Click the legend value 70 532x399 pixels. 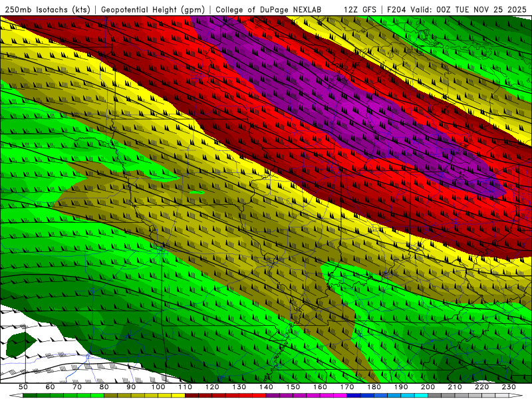77,387
